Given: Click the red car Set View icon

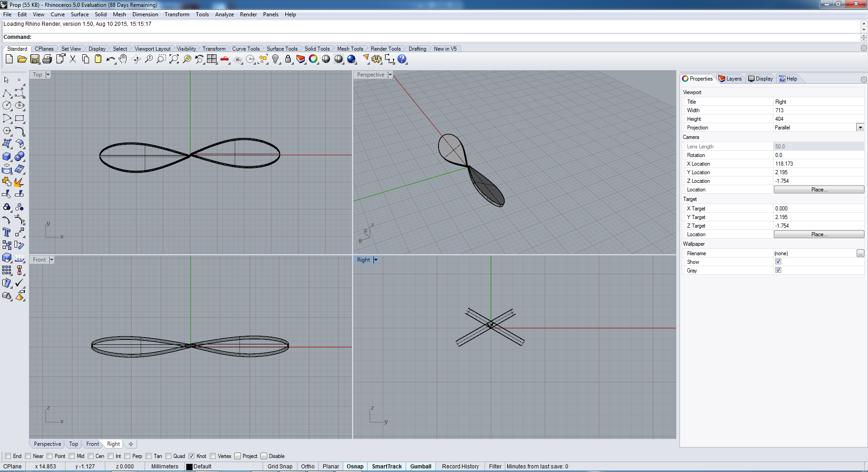Looking at the screenshot, I should 225,59.
